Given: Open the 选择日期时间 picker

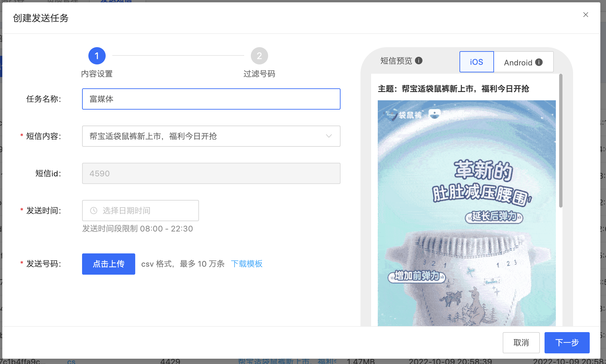Looking at the screenshot, I should 141,211.
